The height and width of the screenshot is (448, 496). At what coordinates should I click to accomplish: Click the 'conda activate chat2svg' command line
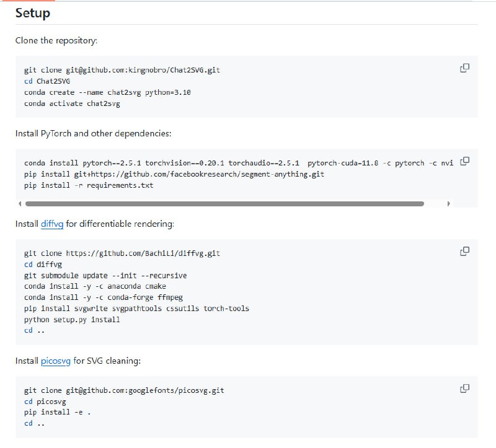72,103
